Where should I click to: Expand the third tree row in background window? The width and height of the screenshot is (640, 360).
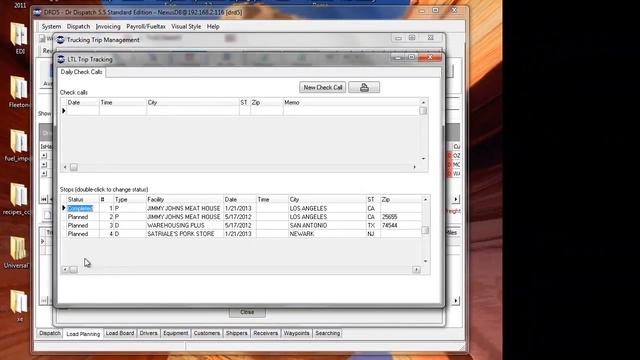(44, 173)
